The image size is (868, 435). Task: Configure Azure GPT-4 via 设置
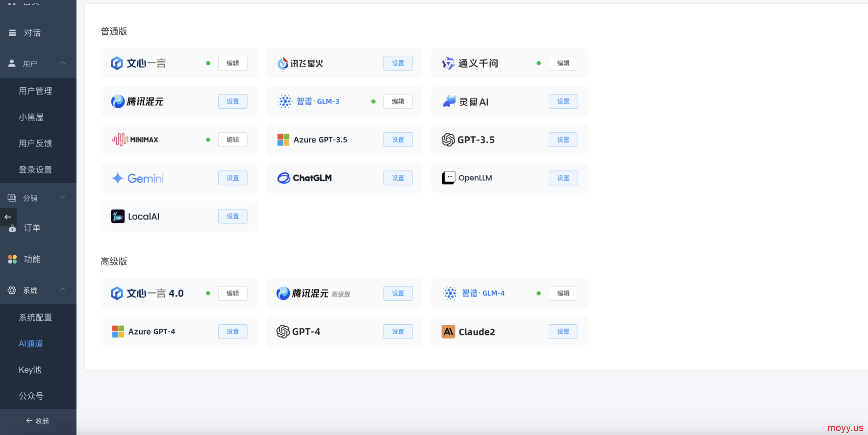[x=232, y=332]
